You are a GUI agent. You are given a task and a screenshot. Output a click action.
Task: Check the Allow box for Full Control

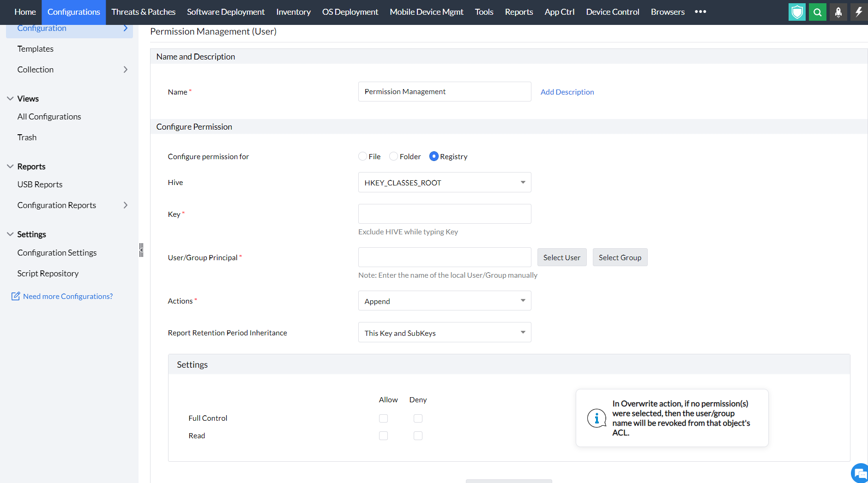point(383,418)
